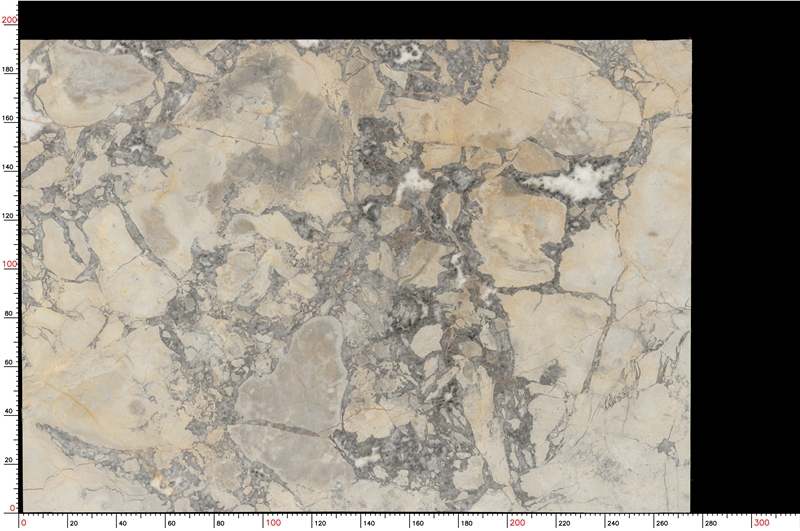The width and height of the screenshot is (800, 531).
Task: Click the 80 label on horizontal ruler
Action: tap(220, 523)
